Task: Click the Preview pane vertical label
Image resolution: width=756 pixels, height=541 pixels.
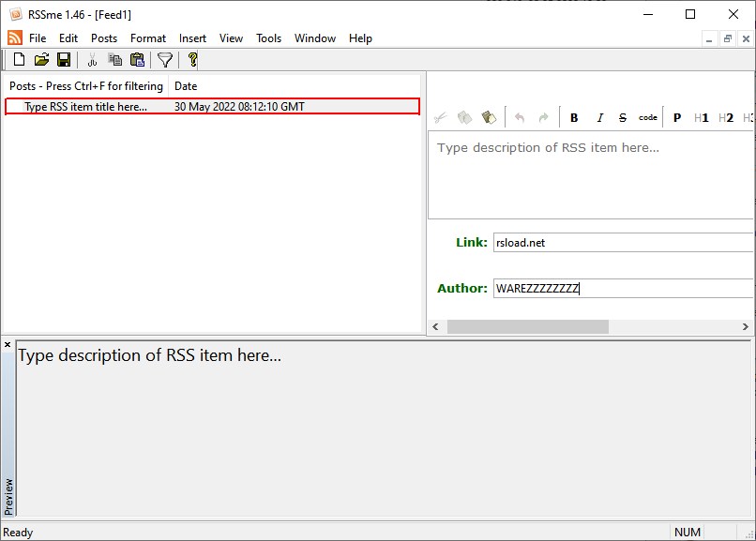Action: pos(8,497)
